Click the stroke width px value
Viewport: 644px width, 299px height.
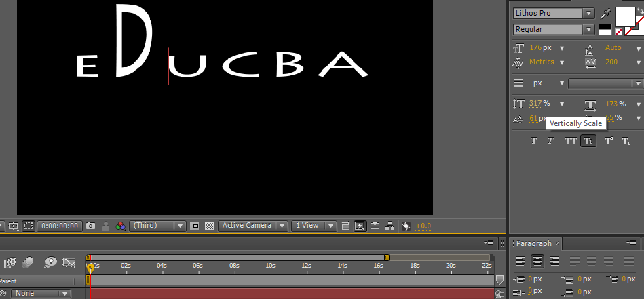[535, 83]
